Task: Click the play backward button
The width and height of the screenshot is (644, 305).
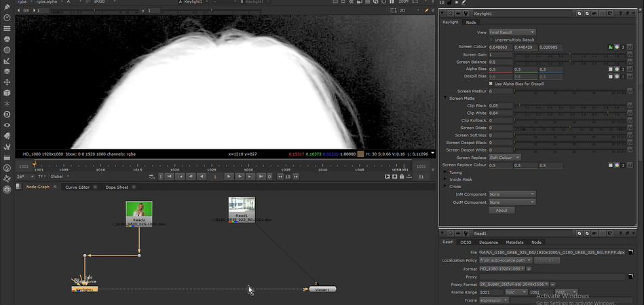Action: (202, 177)
